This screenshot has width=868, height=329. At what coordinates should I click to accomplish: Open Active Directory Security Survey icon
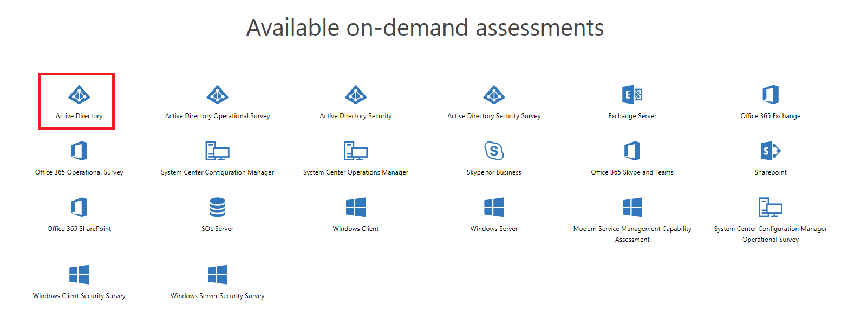[x=494, y=95]
